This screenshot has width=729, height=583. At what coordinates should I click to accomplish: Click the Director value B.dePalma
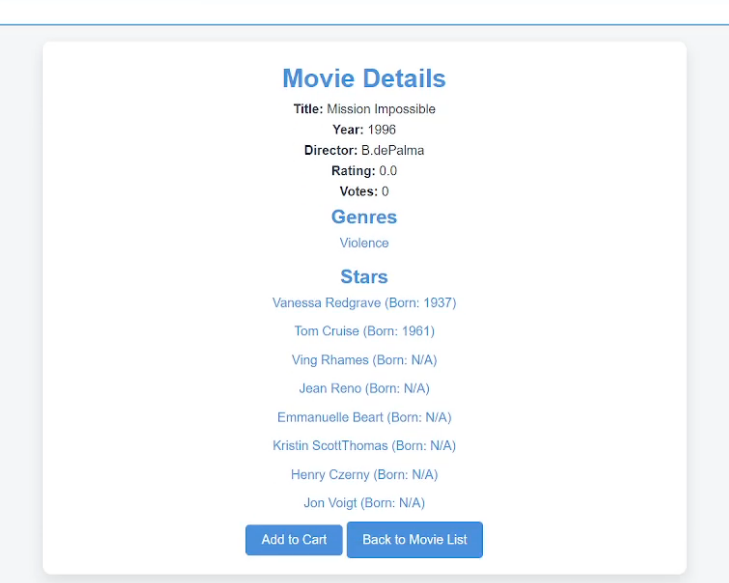click(x=393, y=151)
